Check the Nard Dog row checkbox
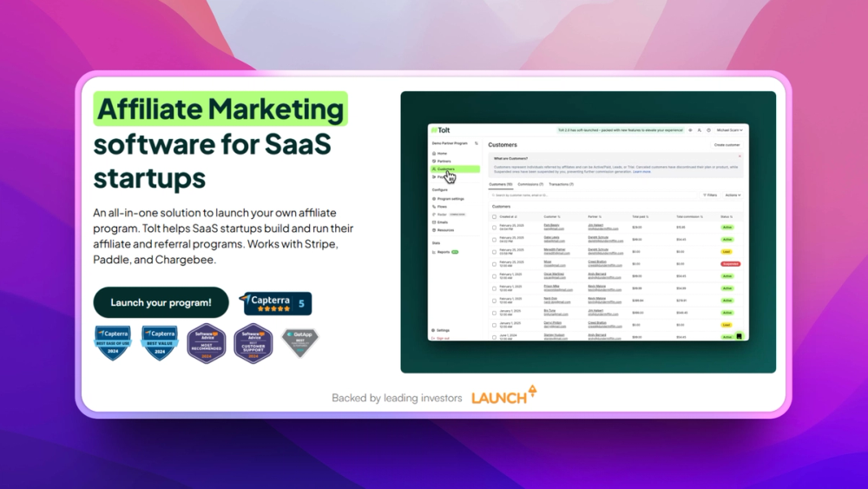The height and width of the screenshot is (489, 868). [495, 301]
